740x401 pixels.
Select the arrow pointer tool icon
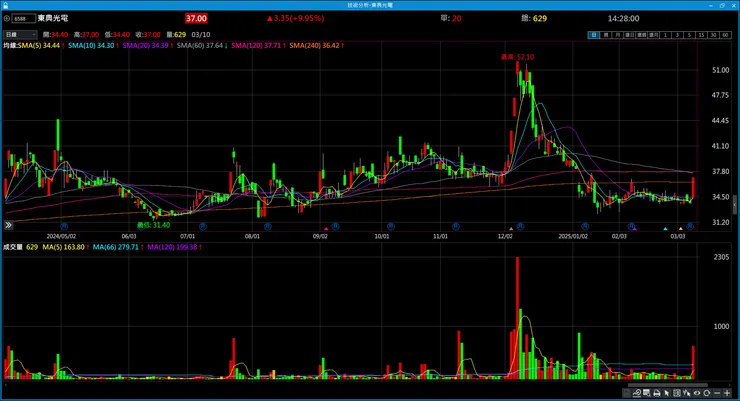click(666, 393)
